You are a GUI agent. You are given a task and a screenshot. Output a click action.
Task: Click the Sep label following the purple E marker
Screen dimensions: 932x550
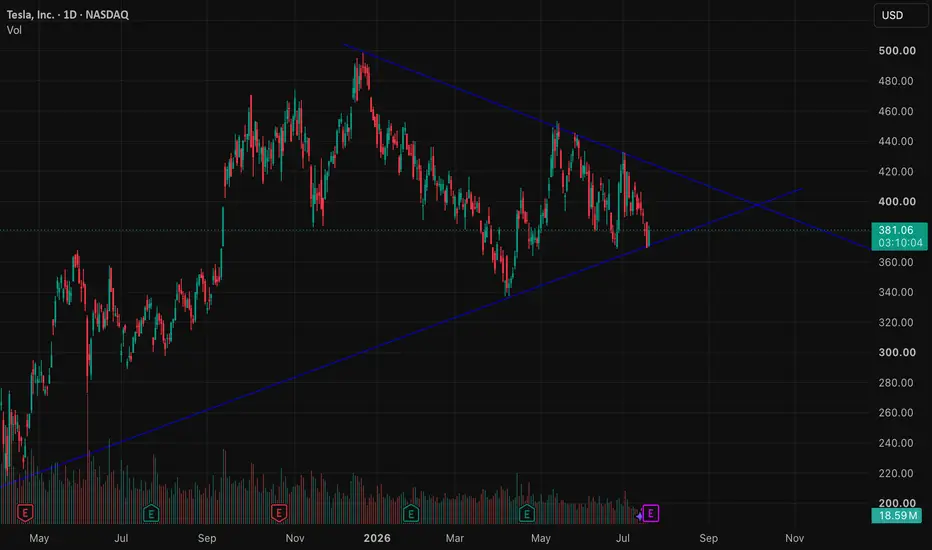coord(708,538)
